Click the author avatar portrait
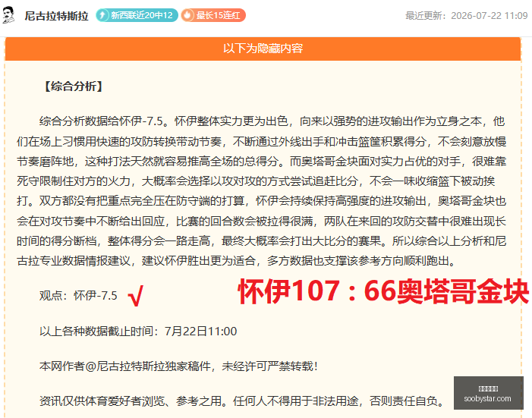The height and width of the screenshot is (418, 532). (x=8, y=15)
